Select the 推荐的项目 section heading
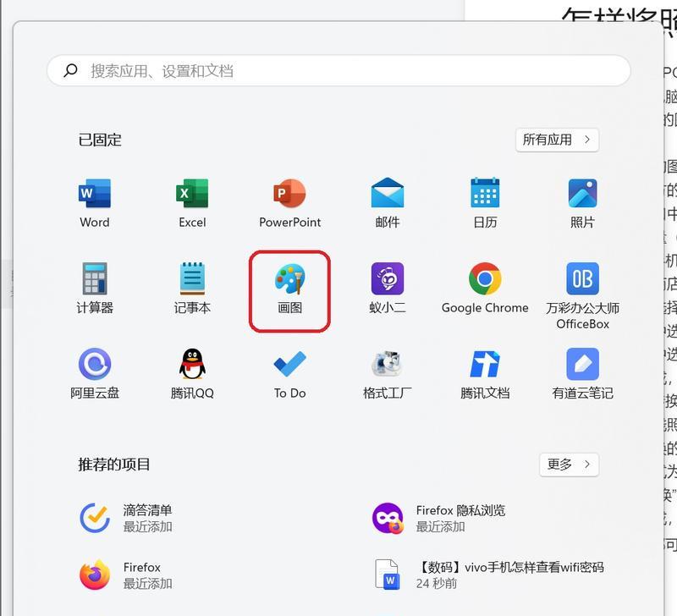Viewport: 677px width, 616px height. (114, 465)
